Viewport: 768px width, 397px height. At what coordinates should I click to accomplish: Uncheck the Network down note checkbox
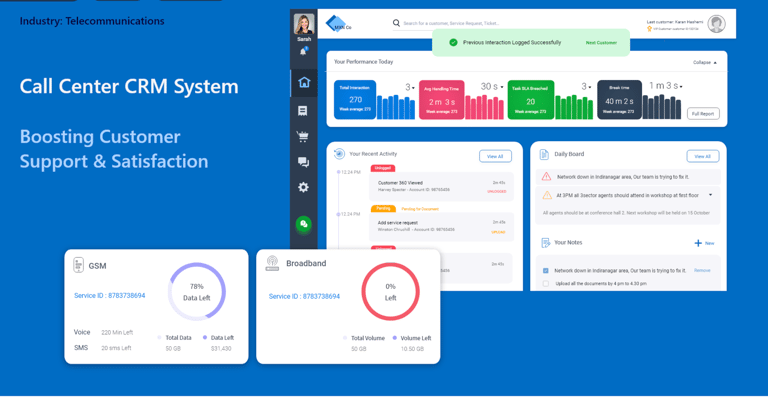pyautogui.click(x=546, y=270)
